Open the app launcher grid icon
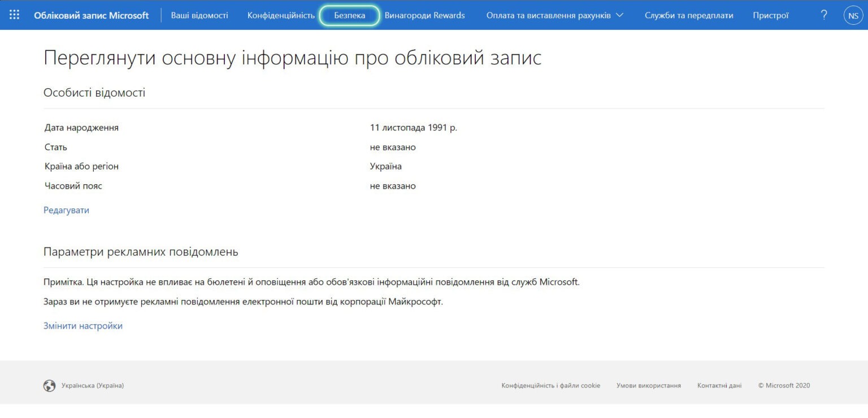Viewport: 868px width, 418px height. 14,15
